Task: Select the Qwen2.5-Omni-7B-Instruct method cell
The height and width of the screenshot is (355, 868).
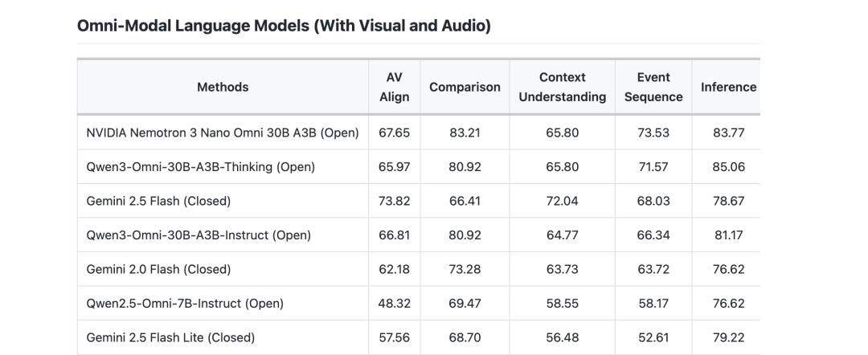Action: (185, 304)
